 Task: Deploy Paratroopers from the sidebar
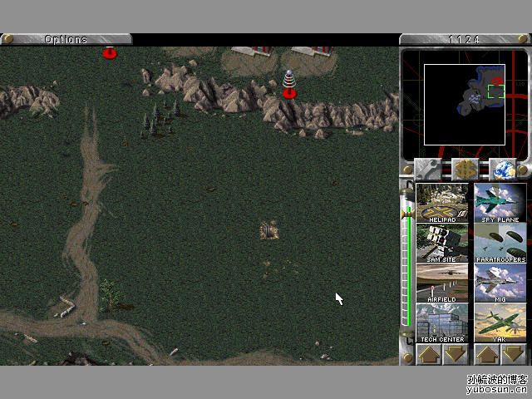tap(500, 243)
